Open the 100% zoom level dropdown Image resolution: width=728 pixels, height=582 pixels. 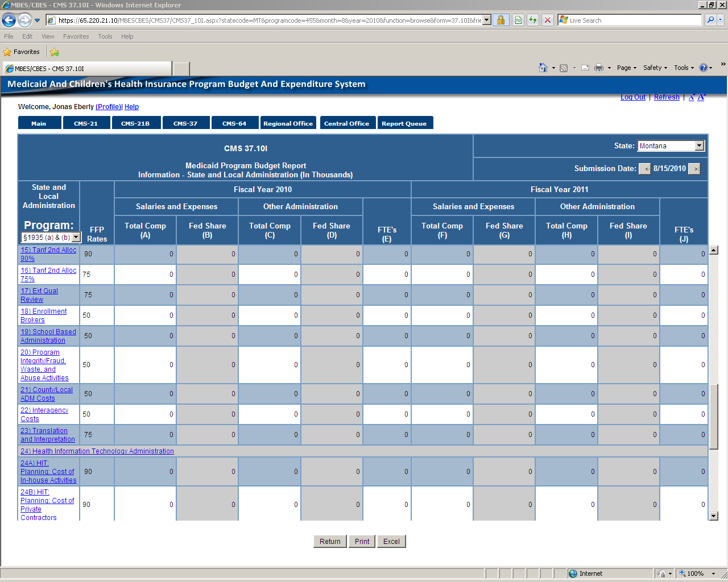[x=713, y=573]
